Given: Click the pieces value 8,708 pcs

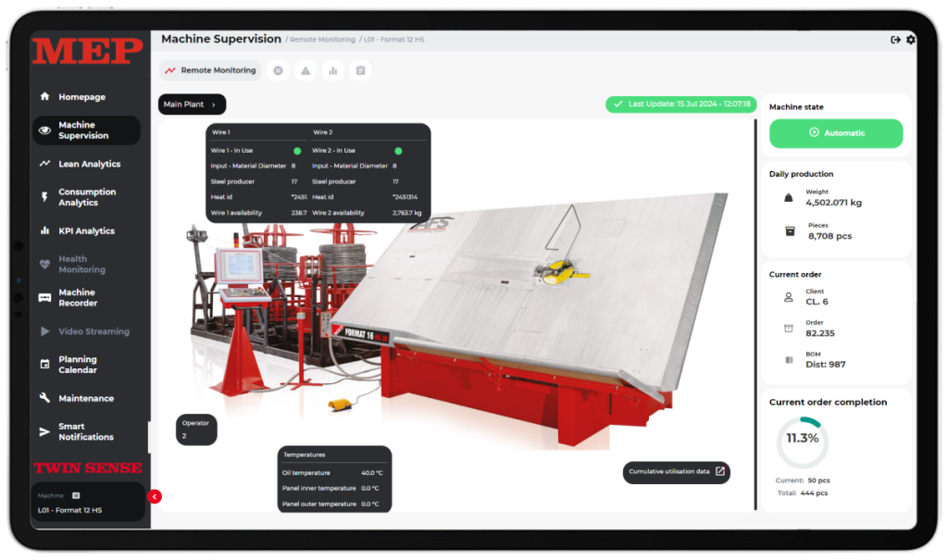Looking at the screenshot, I should [x=830, y=236].
